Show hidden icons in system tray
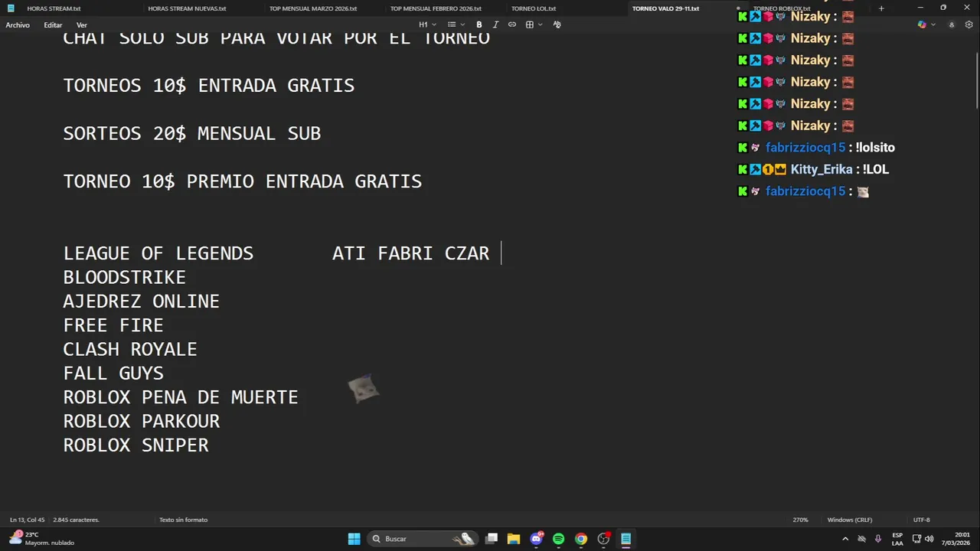The height and width of the screenshot is (551, 980). click(x=845, y=539)
